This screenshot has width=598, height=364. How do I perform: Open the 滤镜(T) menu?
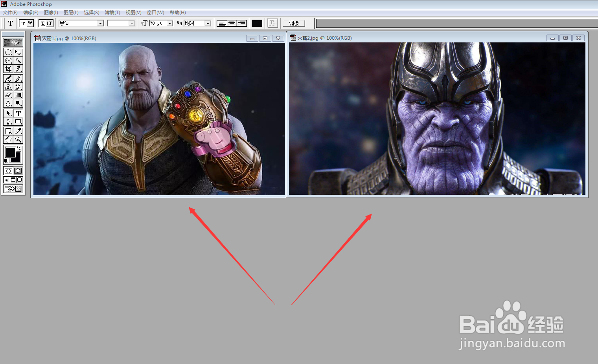pos(112,13)
